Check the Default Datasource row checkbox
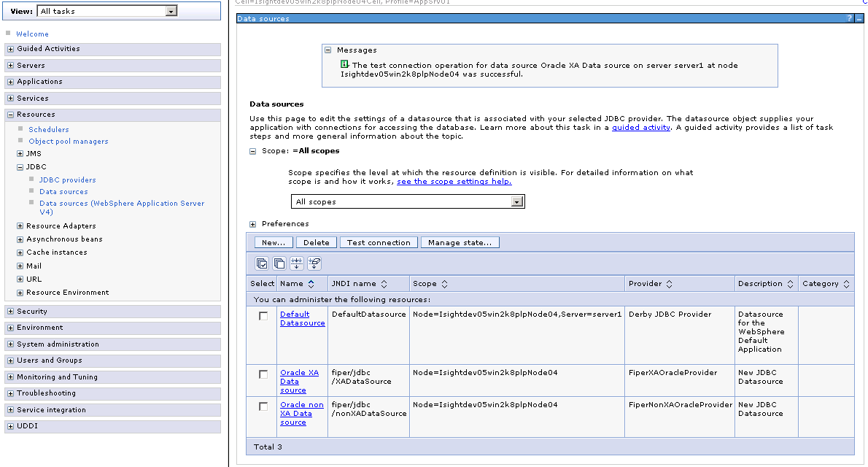 point(263,316)
